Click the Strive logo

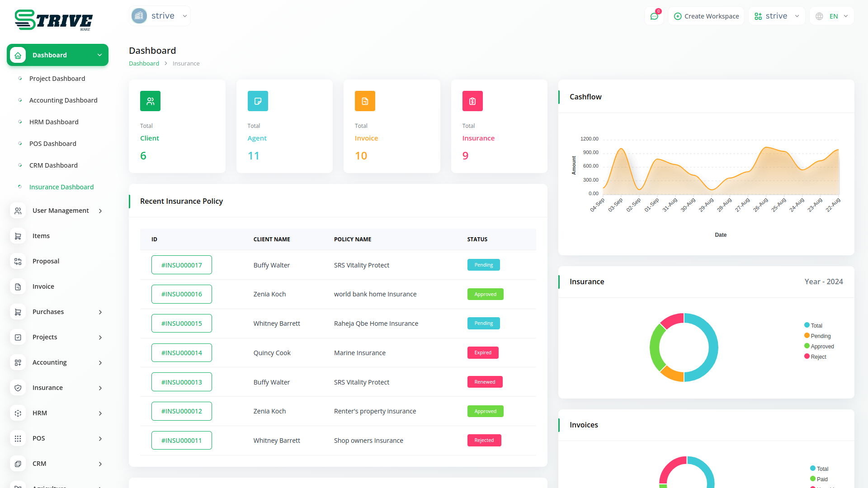(x=53, y=20)
